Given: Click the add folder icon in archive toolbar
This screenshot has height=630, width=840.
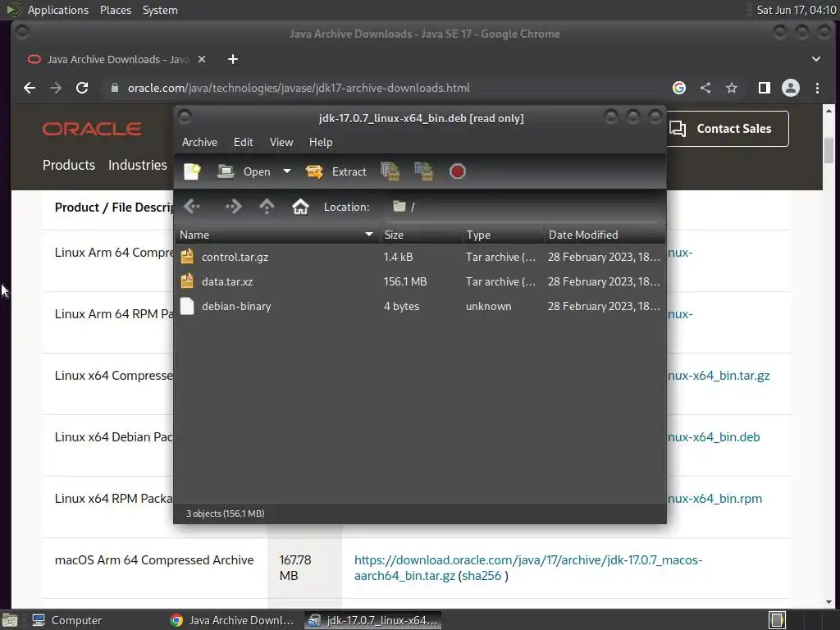Looking at the screenshot, I should click(x=424, y=172).
